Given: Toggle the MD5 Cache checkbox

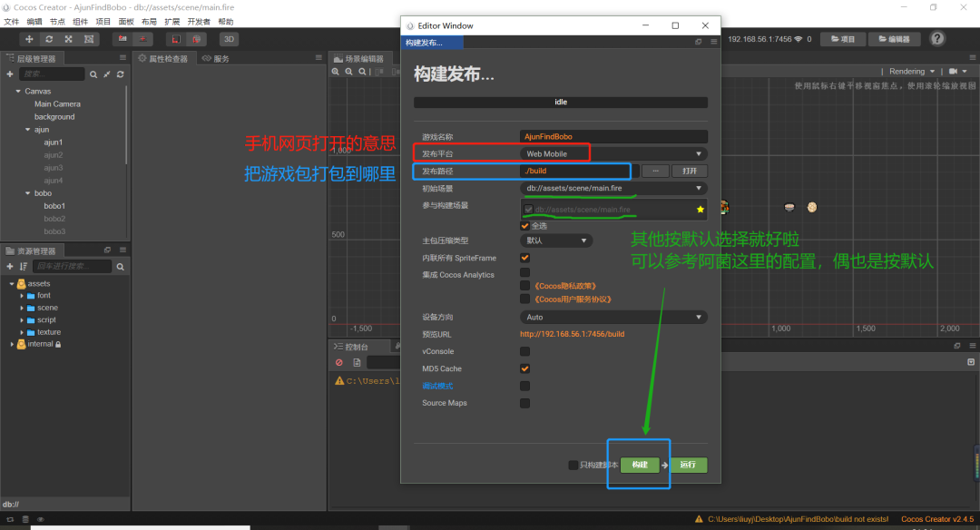Looking at the screenshot, I should pos(525,368).
